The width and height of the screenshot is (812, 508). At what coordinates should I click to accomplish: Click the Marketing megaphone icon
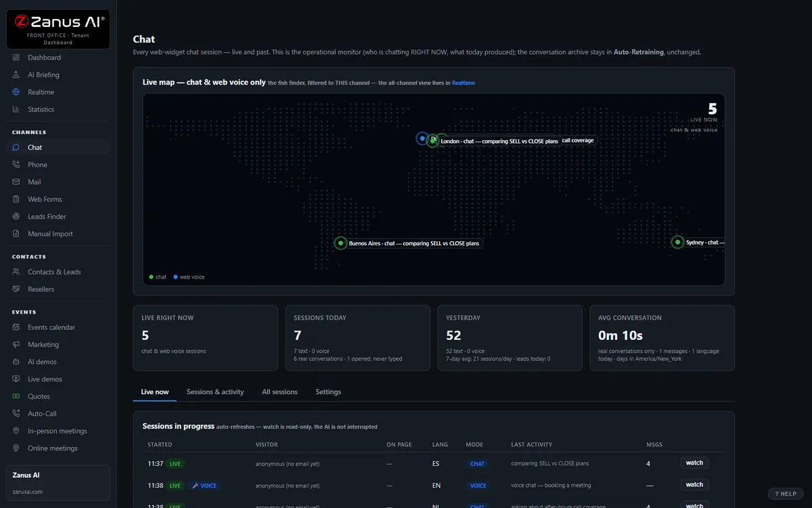click(16, 344)
